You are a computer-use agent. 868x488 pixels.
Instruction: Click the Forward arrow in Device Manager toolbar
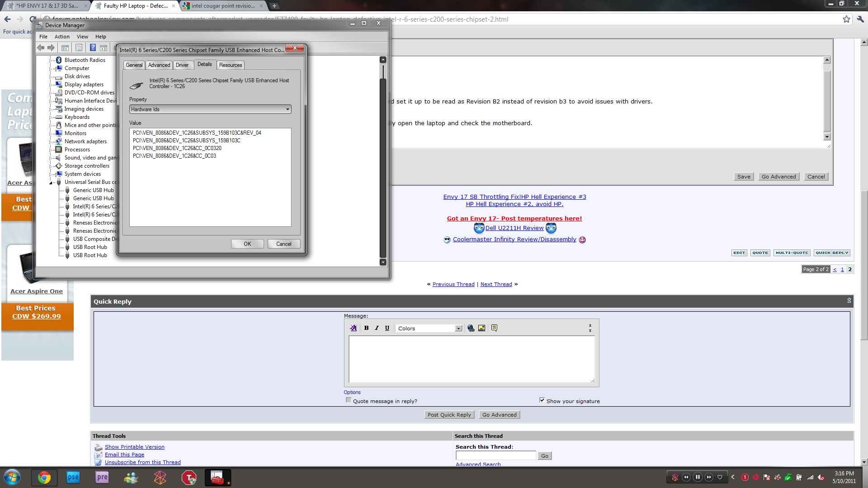point(51,48)
